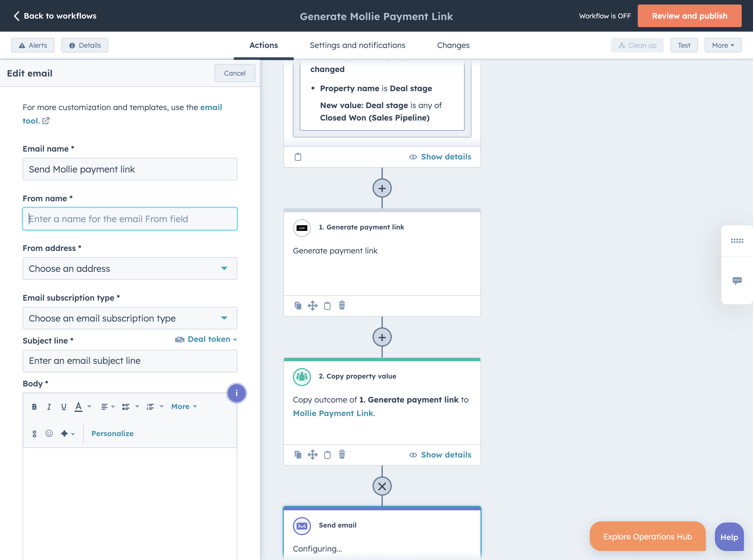Open the email tool link
The width and height of the screenshot is (753, 560).
point(122,114)
